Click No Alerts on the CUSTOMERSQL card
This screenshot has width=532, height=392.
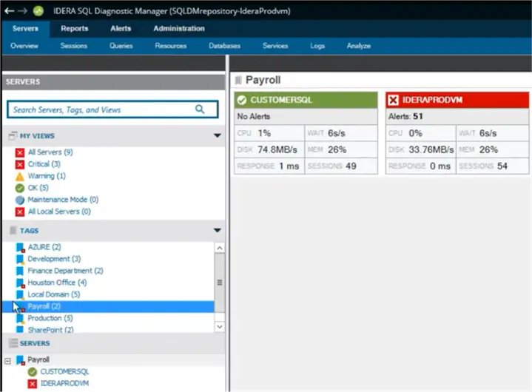pos(254,117)
